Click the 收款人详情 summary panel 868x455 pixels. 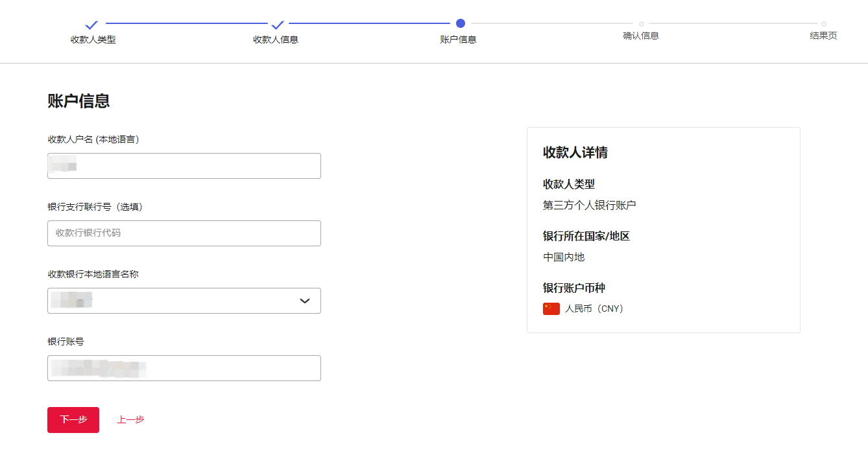[x=663, y=229]
